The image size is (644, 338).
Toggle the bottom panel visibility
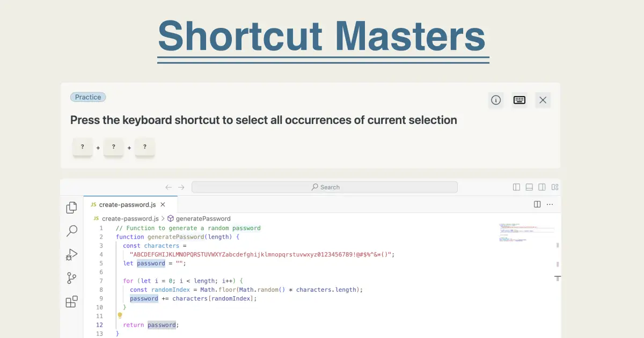529,187
